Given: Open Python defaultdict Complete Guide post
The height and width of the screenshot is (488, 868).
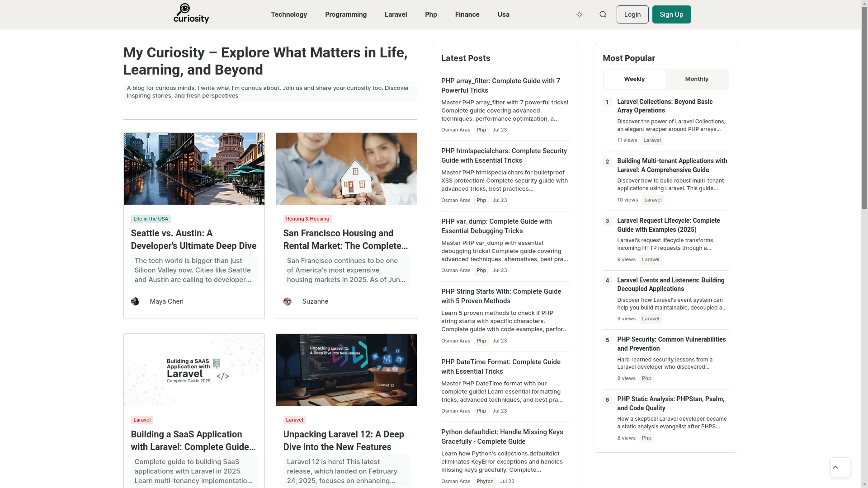Looking at the screenshot, I should [502, 436].
